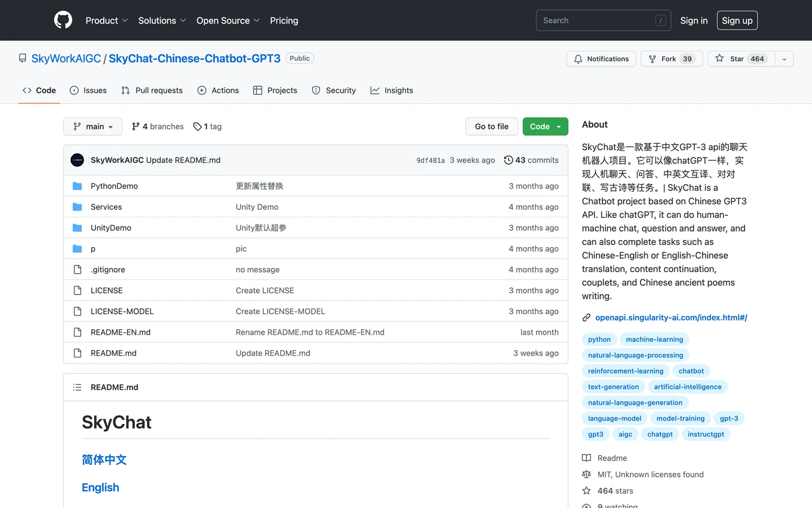Star the repository
The image size is (812, 508).
tap(741, 59)
